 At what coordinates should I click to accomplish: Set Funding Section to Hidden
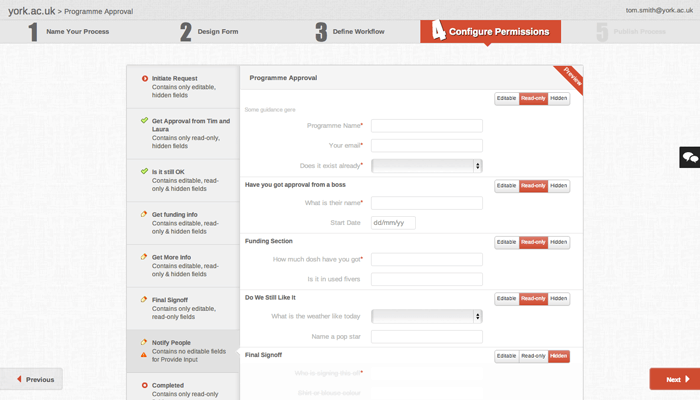558,242
